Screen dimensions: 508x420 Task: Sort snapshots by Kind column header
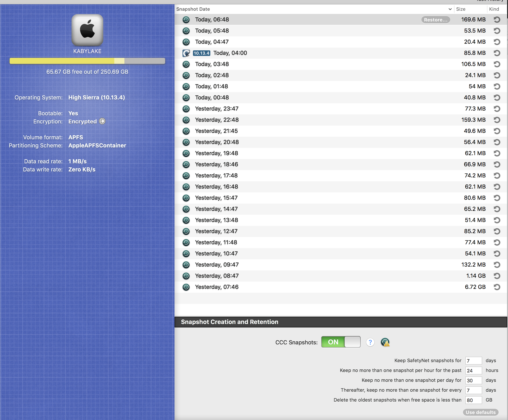click(497, 9)
